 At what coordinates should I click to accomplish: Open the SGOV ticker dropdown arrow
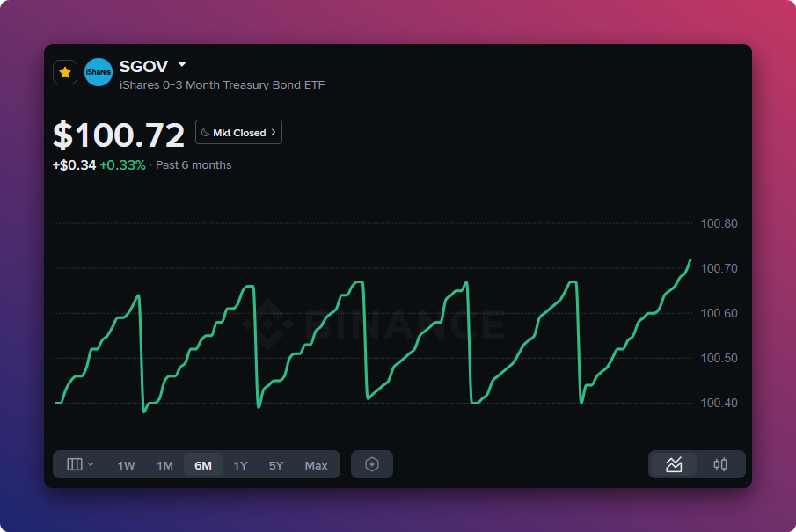tap(182, 64)
